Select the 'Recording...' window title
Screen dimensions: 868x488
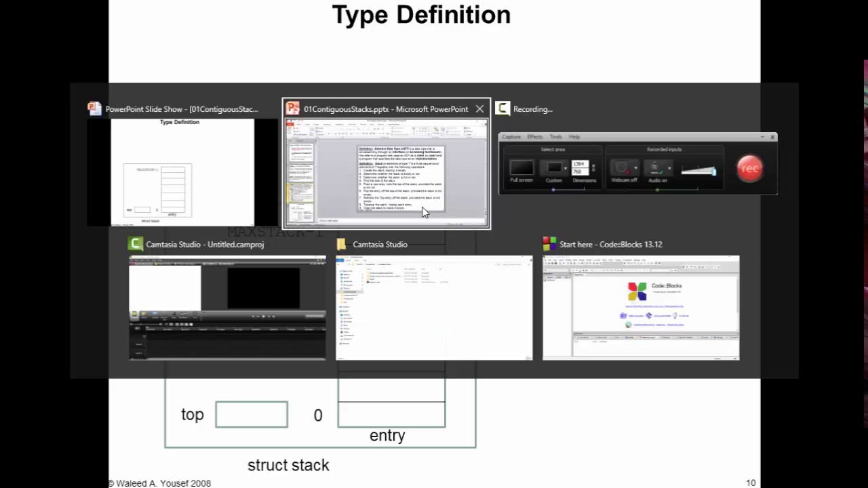tap(533, 109)
